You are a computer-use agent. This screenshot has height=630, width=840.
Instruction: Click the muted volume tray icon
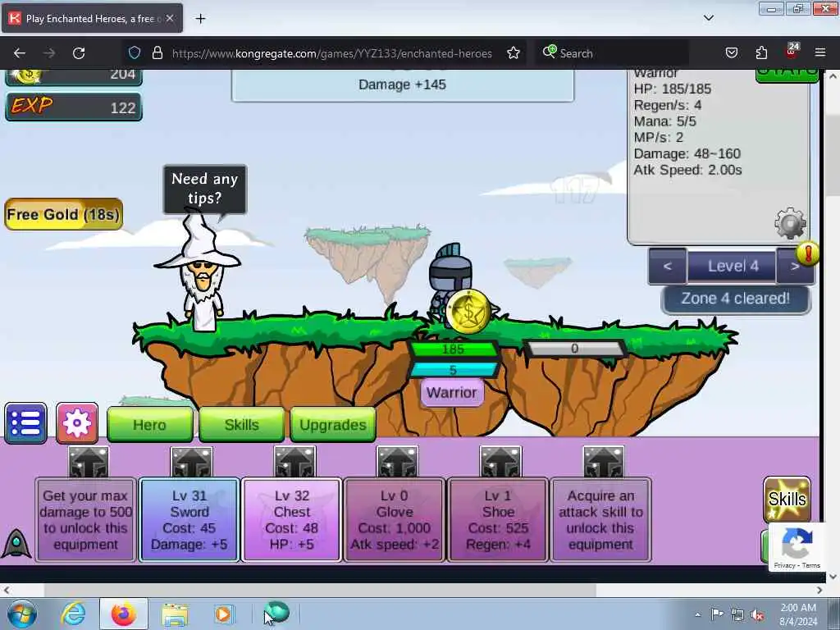757,614
